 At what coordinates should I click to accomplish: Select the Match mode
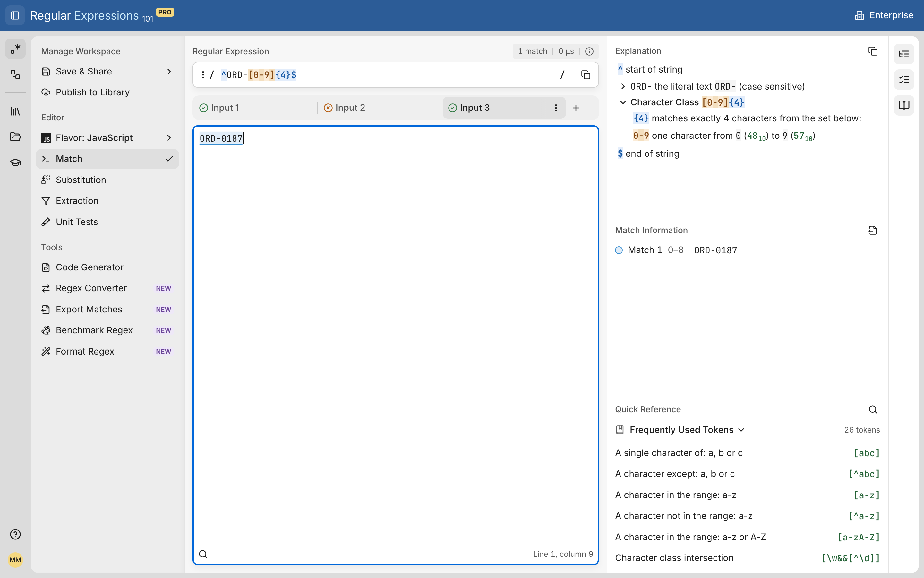(x=107, y=159)
